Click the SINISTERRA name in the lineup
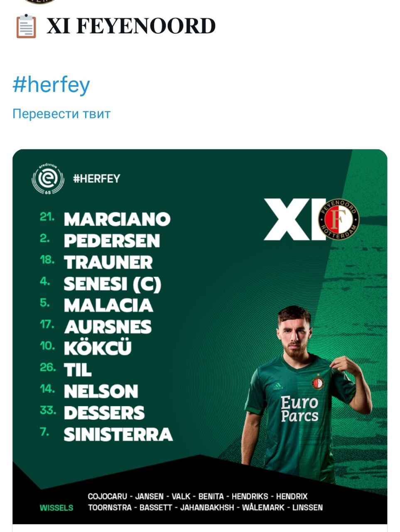 118,434
